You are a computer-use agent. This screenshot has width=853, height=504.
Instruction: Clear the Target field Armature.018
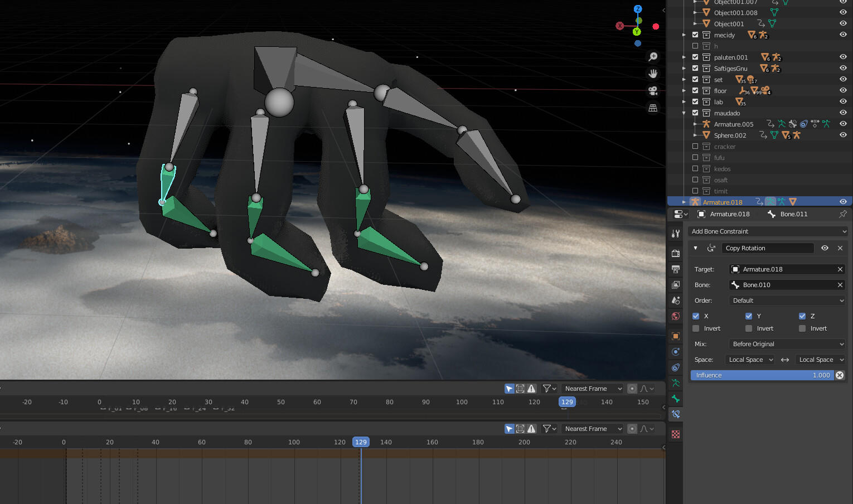(x=840, y=269)
